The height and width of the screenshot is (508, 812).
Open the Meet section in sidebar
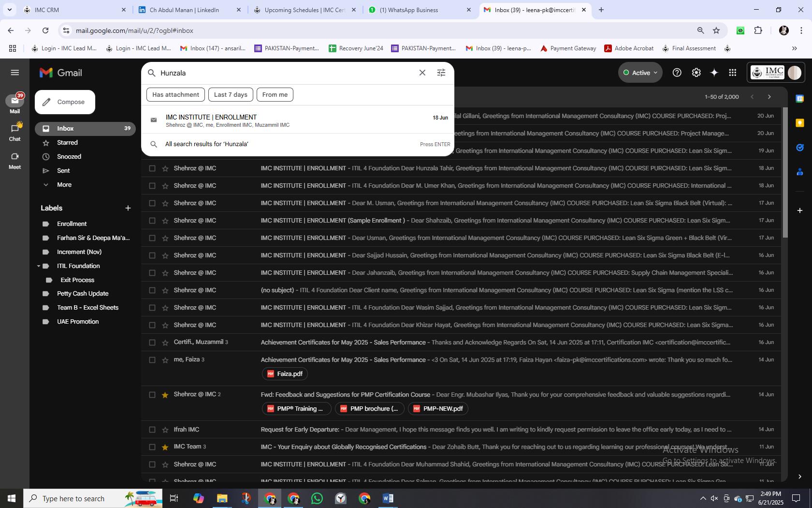(14, 160)
